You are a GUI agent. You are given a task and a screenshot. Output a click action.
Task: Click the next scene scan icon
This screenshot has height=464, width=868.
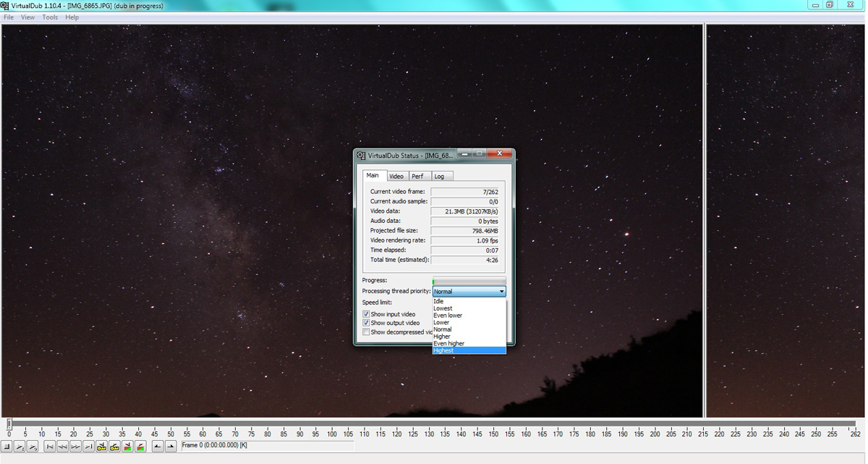(140, 447)
